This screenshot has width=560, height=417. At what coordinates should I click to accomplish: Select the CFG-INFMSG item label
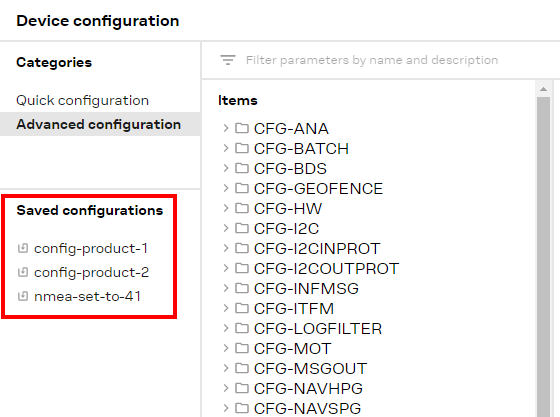[x=306, y=288]
